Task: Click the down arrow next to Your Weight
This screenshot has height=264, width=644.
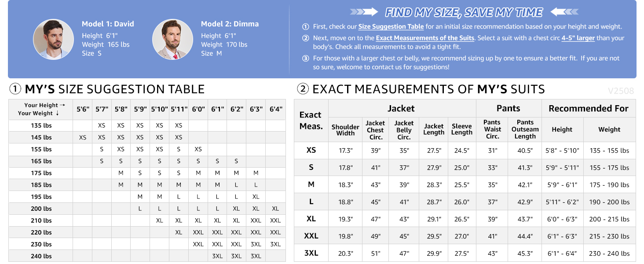Action: click(57, 114)
